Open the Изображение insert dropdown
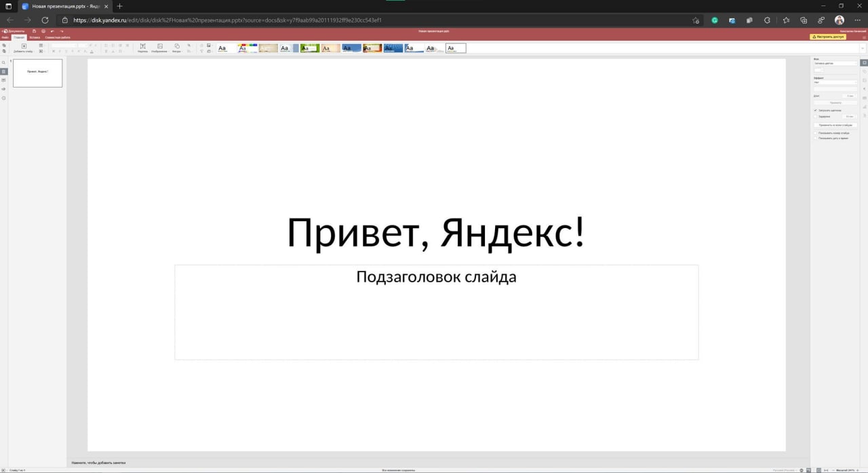 coord(160,48)
